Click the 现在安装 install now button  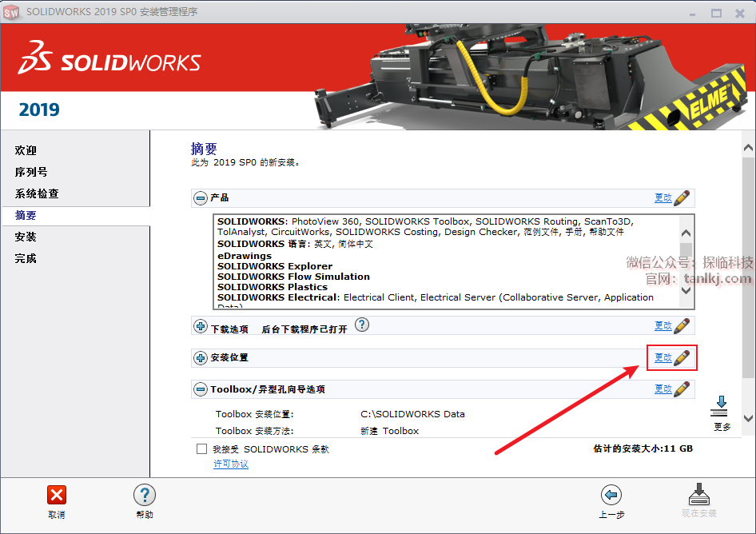[x=698, y=497]
